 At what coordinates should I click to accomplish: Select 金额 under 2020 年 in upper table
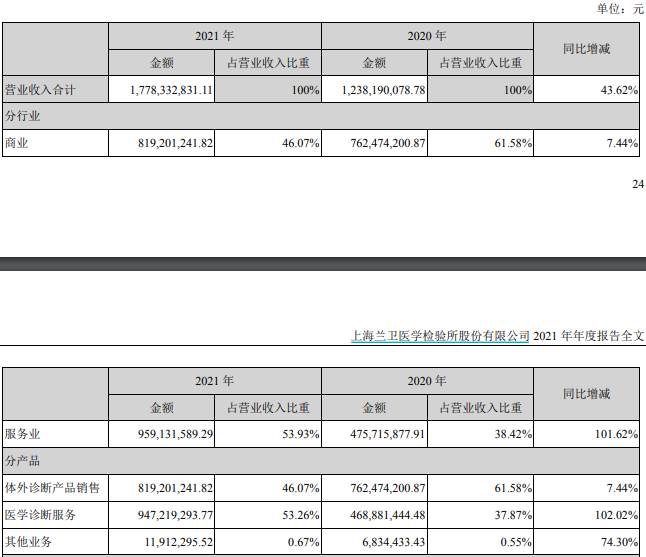click(374, 63)
